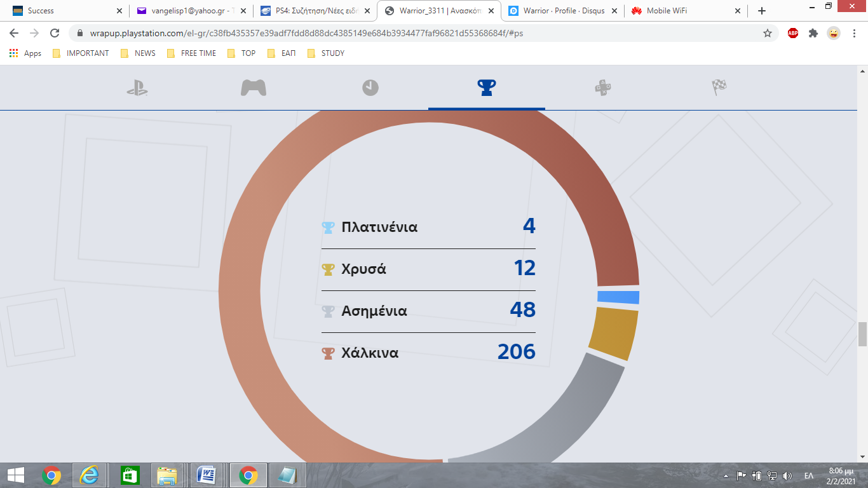868x488 pixels.
Task: Open the TOP bookmarks folder
Action: [x=241, y=53]
